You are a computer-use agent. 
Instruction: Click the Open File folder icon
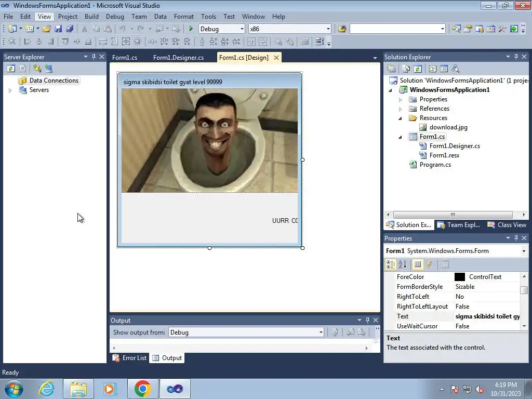pyautogui.click(x=46, y=29)
